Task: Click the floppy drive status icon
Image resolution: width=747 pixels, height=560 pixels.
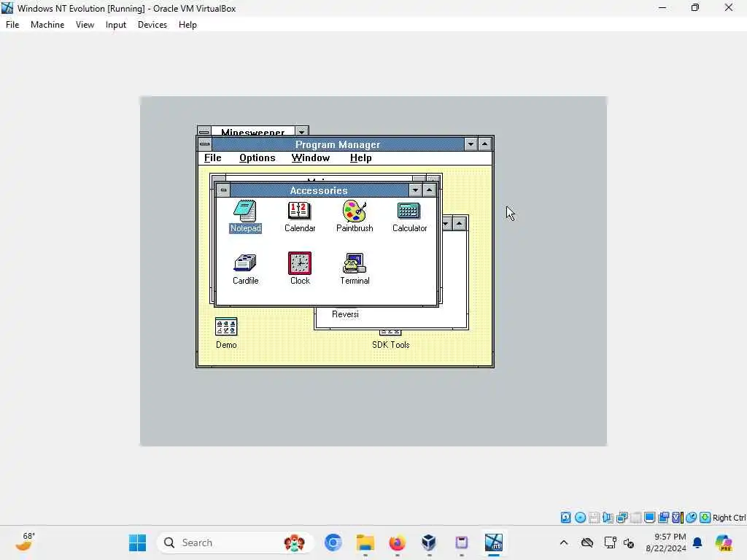Action: click(x=594, y=518)
